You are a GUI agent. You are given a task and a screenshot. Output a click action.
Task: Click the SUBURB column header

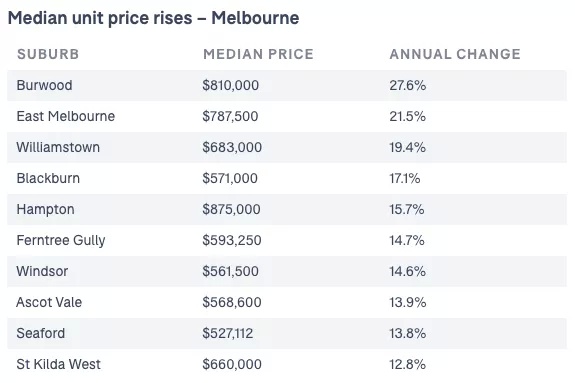(x=48, y=54)
